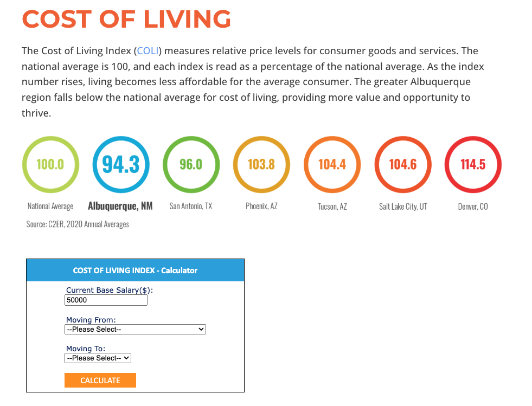Image resolution: width=532 pixels, height=406 pixels.
Task: Click the Moving From label text
Action: click(x=91, y=320)
